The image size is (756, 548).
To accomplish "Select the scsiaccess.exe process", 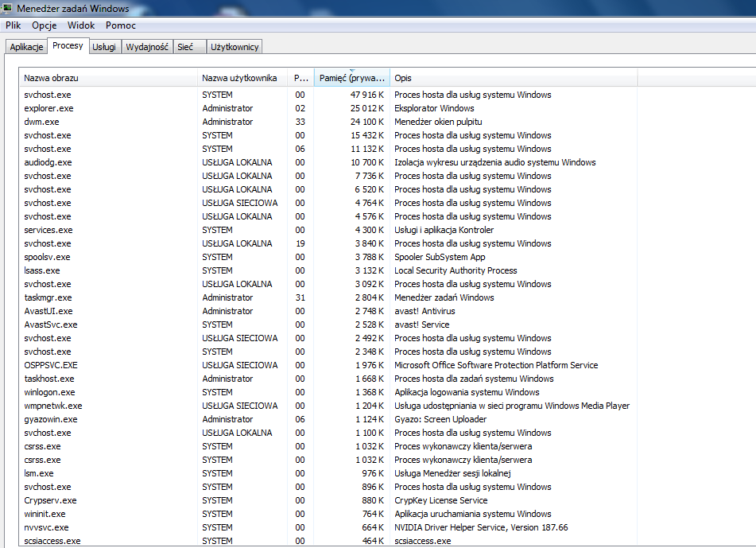I will click(x=328, y=540).
